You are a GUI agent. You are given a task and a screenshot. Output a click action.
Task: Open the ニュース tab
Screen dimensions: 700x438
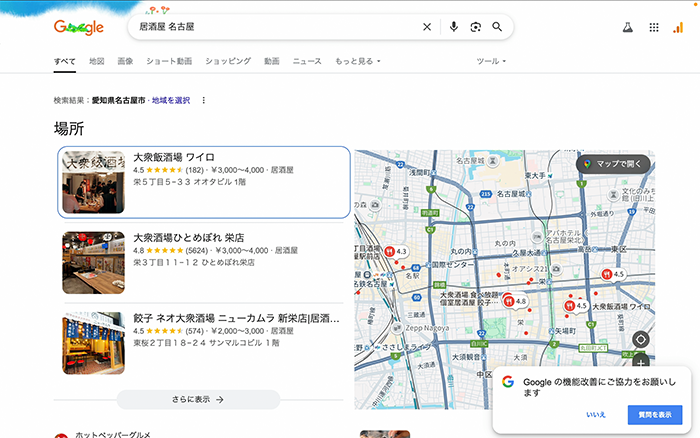click(x=307, y=61)
